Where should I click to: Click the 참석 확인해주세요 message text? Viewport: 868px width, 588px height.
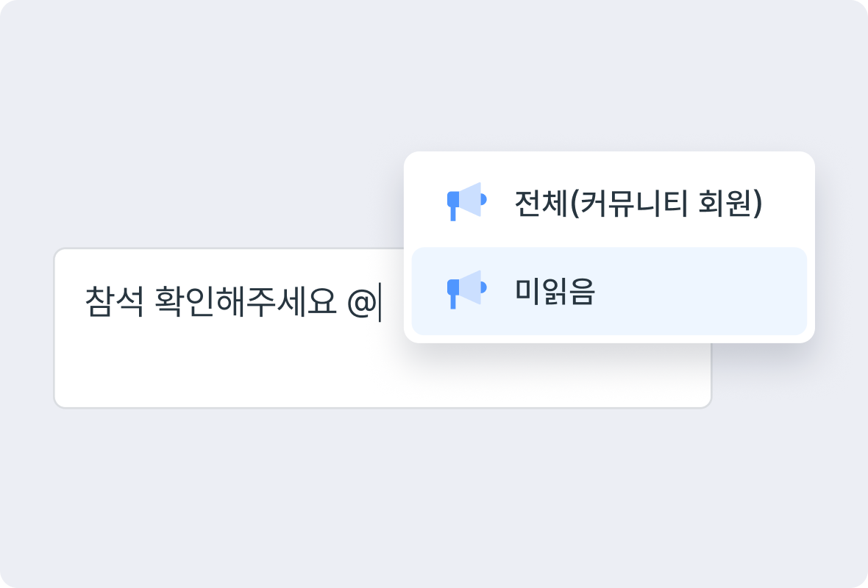click(x=210, y=302)
